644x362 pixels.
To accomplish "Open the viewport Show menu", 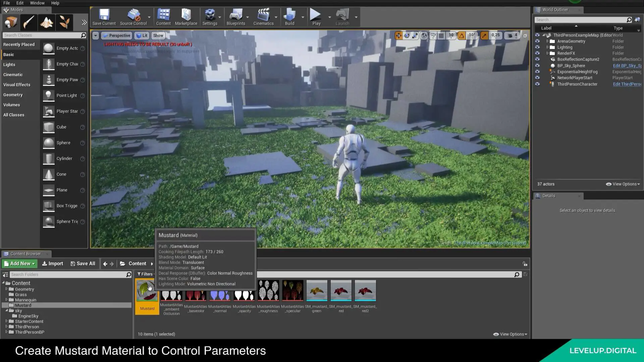I will pos(158,36).
